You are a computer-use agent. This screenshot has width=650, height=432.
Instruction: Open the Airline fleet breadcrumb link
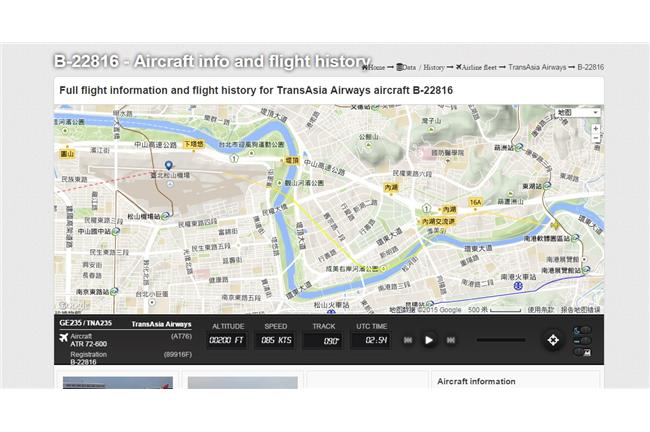(476, 67)
